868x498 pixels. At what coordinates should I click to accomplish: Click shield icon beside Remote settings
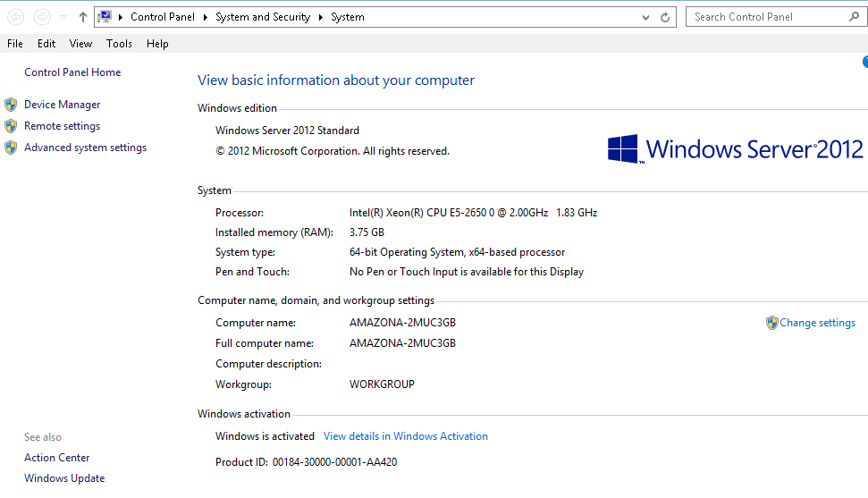(x=11, y=126)
